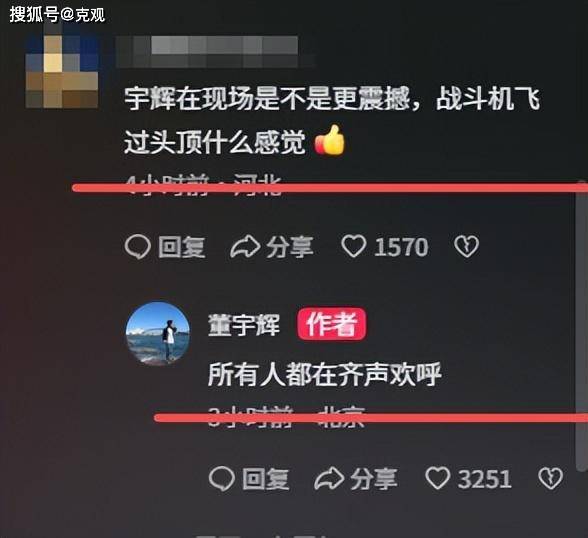Open 董宇辉's profile avatar

click(x=158, y=333)
